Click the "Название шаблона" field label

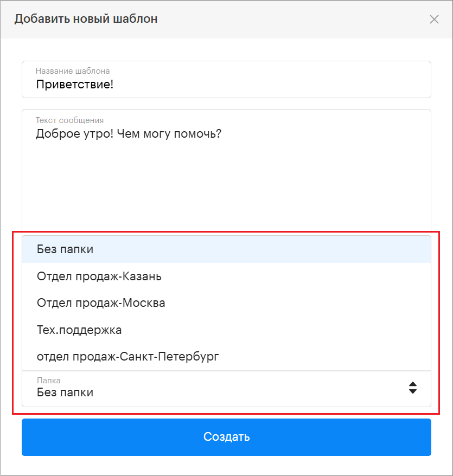point(73,71)
